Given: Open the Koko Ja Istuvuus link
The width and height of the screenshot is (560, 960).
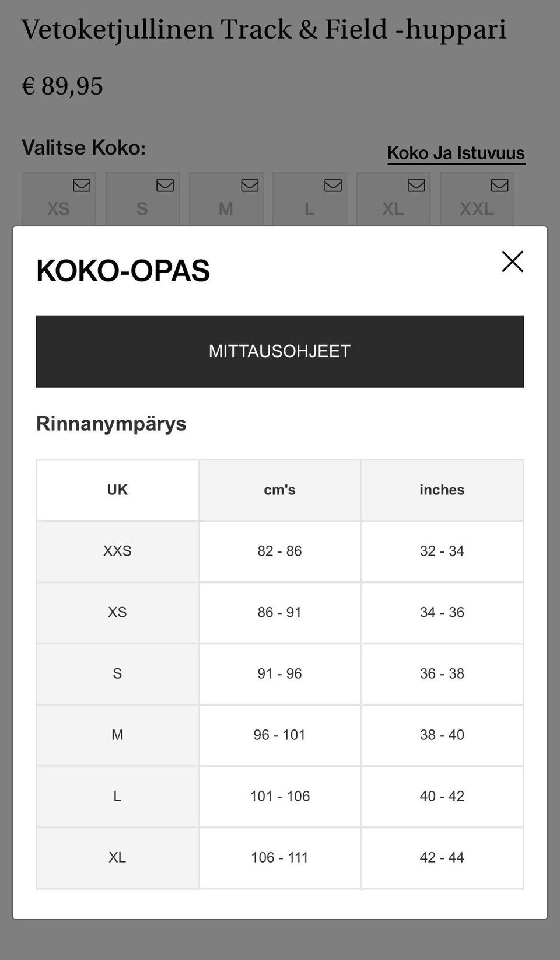Looking at the screenshot, I should coord(456,153).
